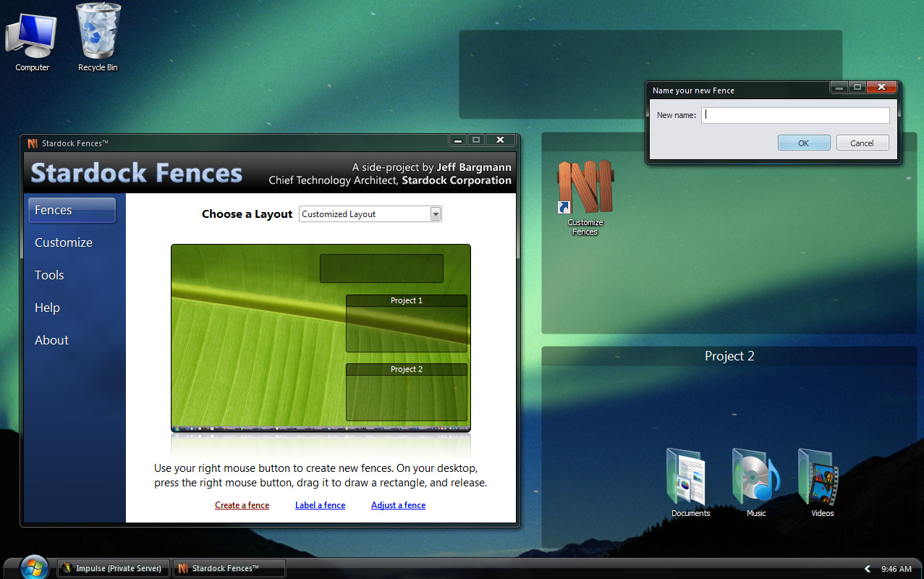
Task: Click the Project 2 fence in layout preview
Action: [x=407, y=392]
